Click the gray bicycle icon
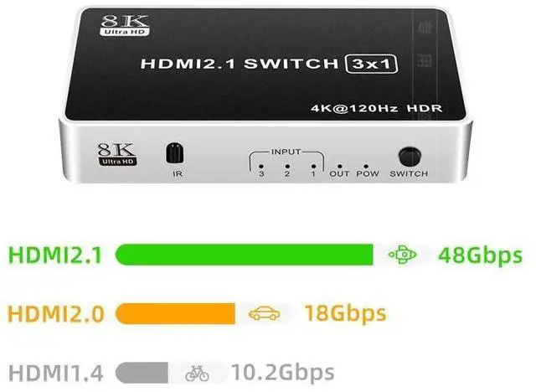Screen dimensions: 536x392 click(197, 374)
